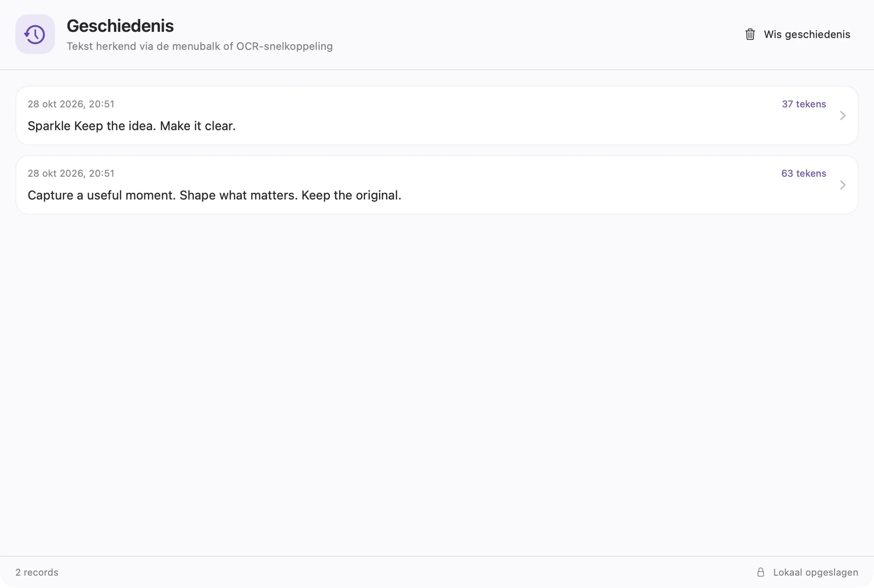Click the Wis geschiedenis button
This screenshot has height=588, width=874.
(798, 34)
